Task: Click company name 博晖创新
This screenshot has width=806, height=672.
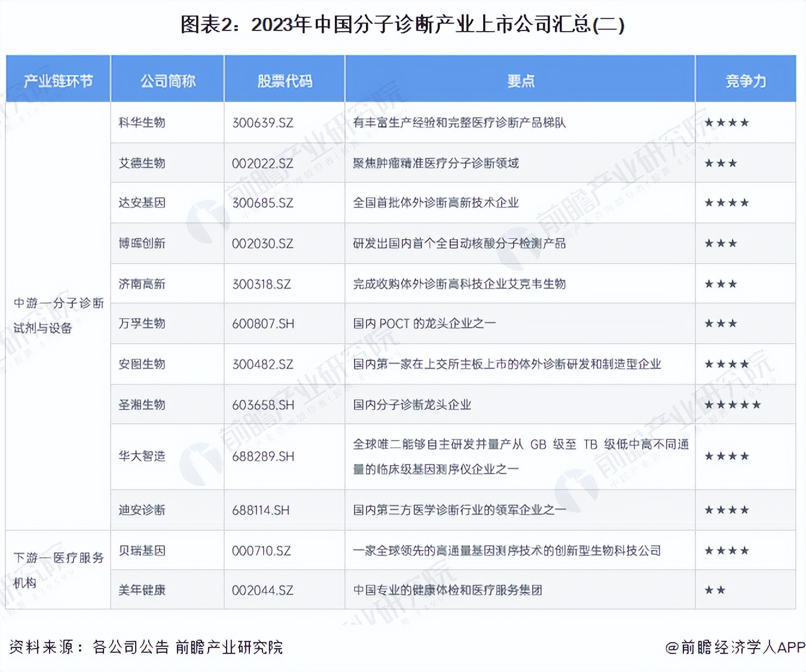Action: [x=142, y=243]
